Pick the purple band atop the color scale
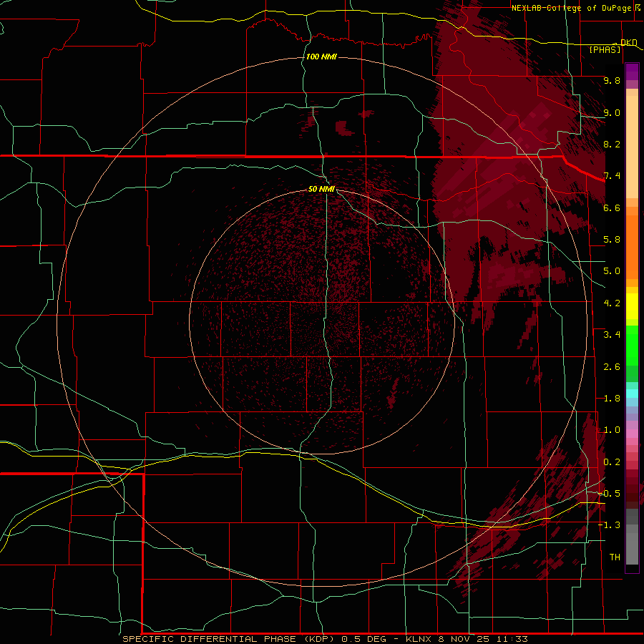644x644 pixels. click(x=632, y=72)
